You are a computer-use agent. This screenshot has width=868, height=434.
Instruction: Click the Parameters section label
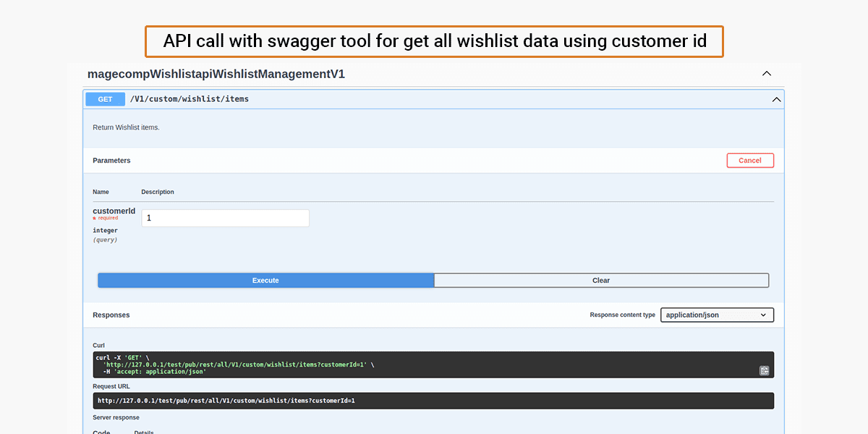(111, 161)
